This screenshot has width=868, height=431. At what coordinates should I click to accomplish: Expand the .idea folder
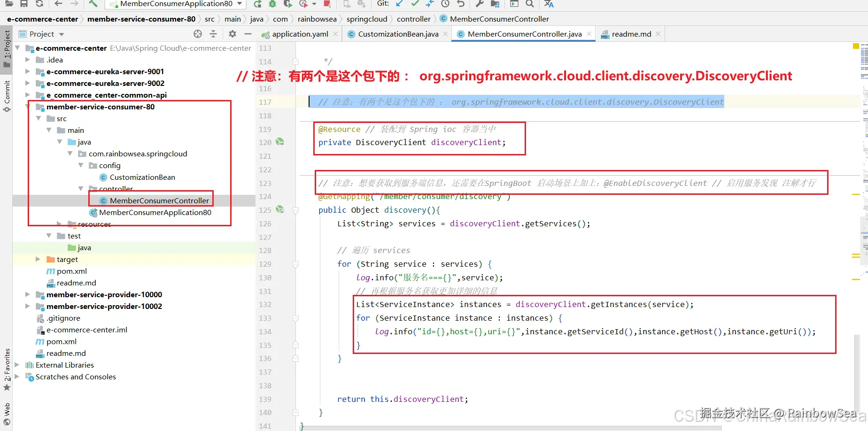[x=28, y=60]
